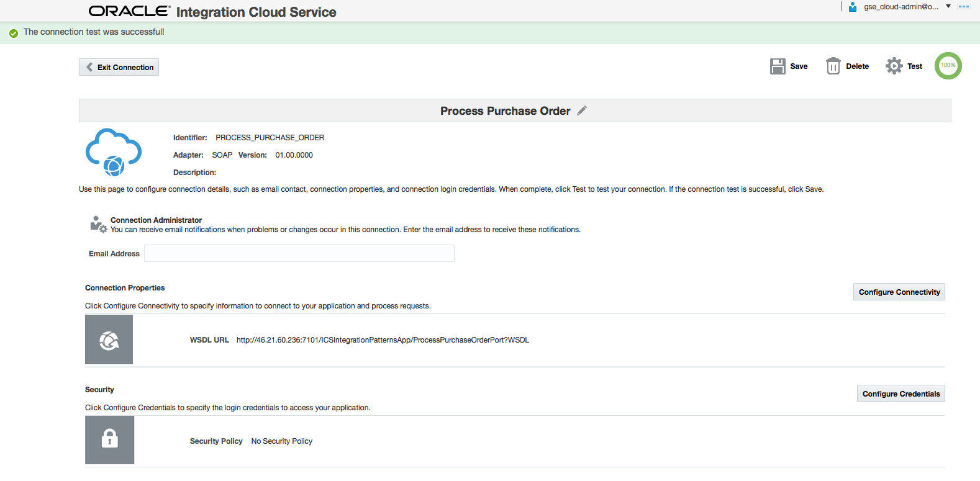Image resolution: width=980 pixels, height=481 pixels.
Task: Click the Security section heading
Action: (99, 390)
